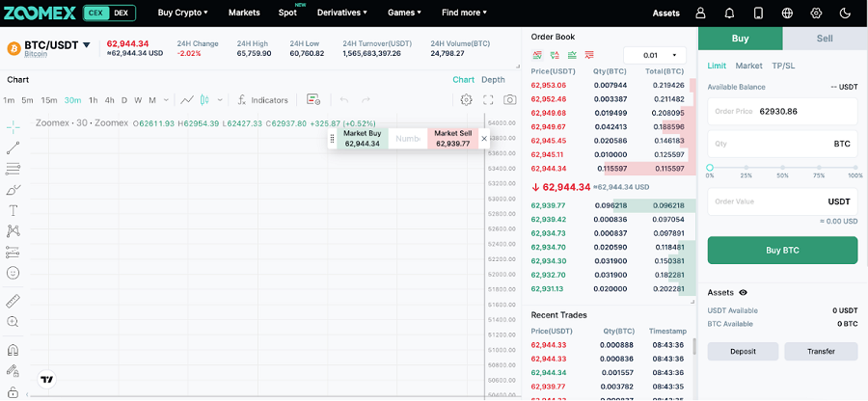Show asks-only order book view
The width and height of the screenshot is (868, 401).
pyautogui.click(x=589, y=55)
